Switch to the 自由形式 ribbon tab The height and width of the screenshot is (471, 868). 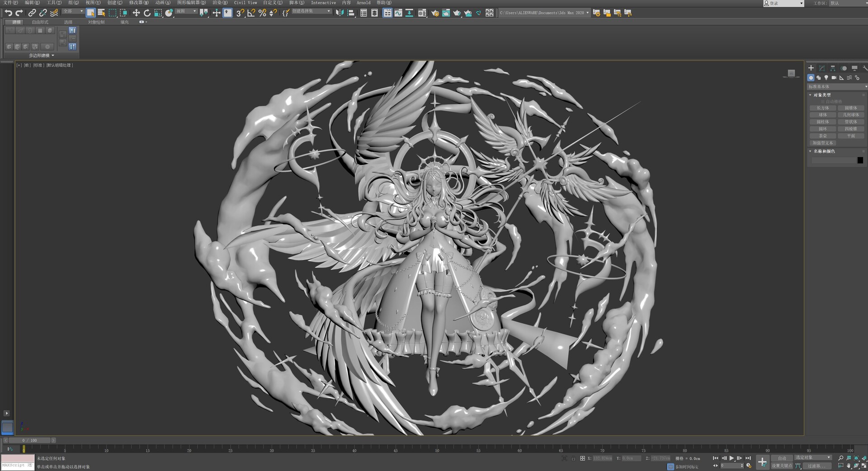click(40, 22)
